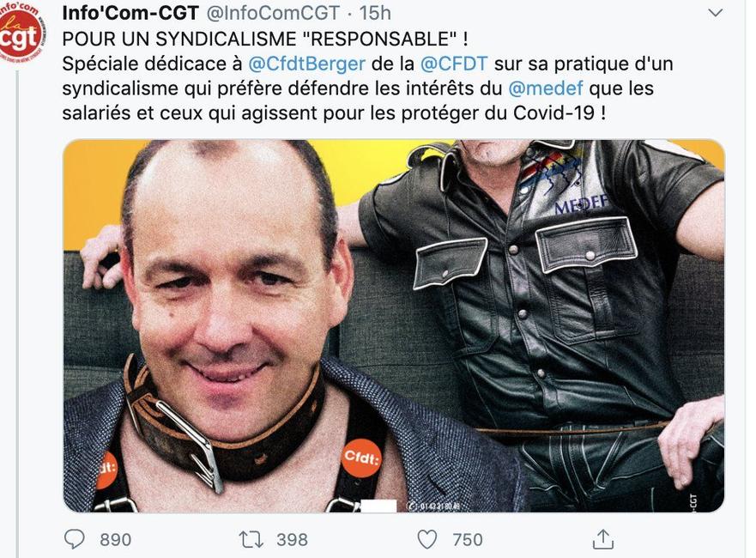The height and width of the screenshot is (558, 756).
Task: Click the tweet line ending 'du Covid-19 !'
Action: tap(334, 112)
